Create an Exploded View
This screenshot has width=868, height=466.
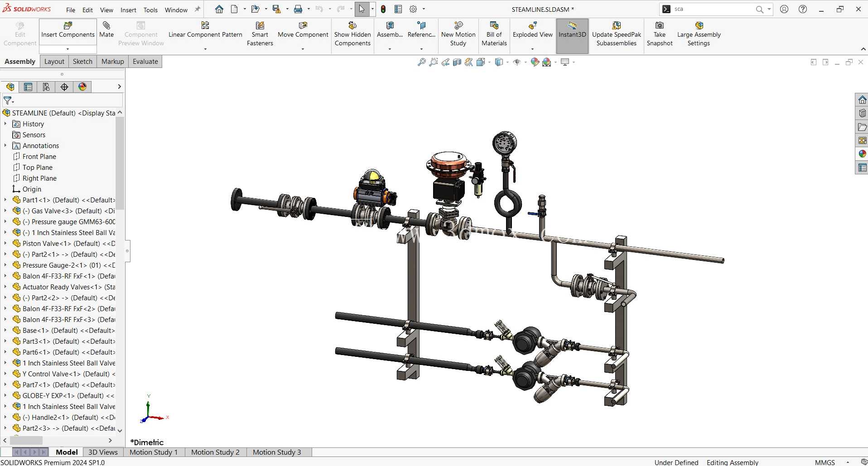click(532, 30)
